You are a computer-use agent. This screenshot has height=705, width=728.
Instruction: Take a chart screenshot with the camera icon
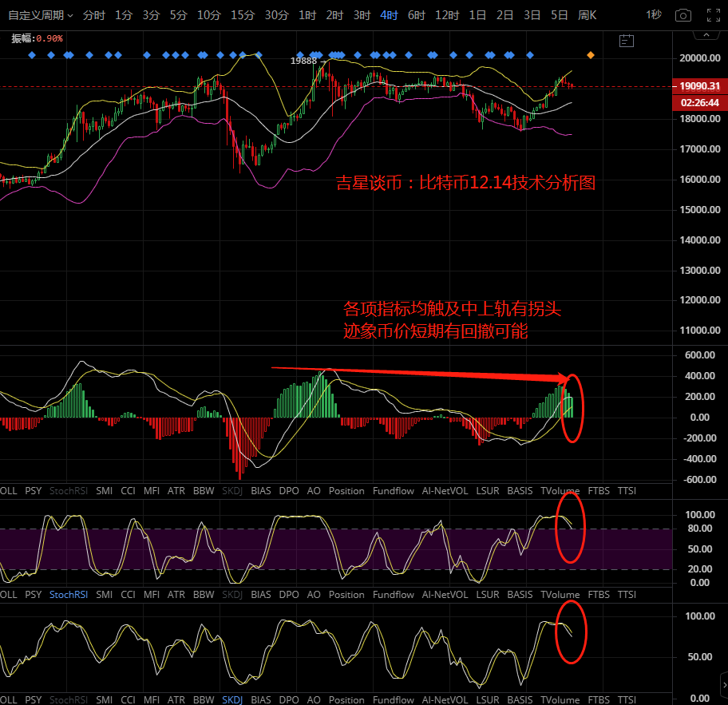coord(682,15)
